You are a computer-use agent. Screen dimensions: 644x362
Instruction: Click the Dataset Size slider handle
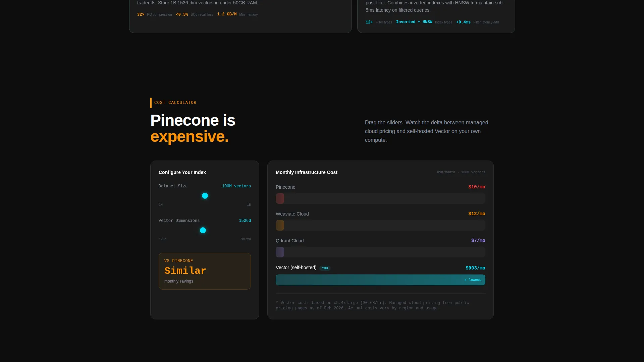pos(205,196)
